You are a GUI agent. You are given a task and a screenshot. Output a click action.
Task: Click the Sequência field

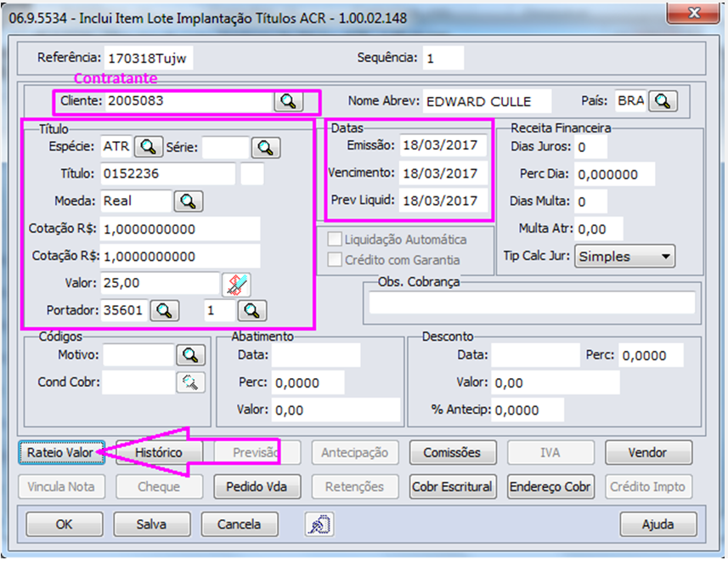(x=443, y=58)
